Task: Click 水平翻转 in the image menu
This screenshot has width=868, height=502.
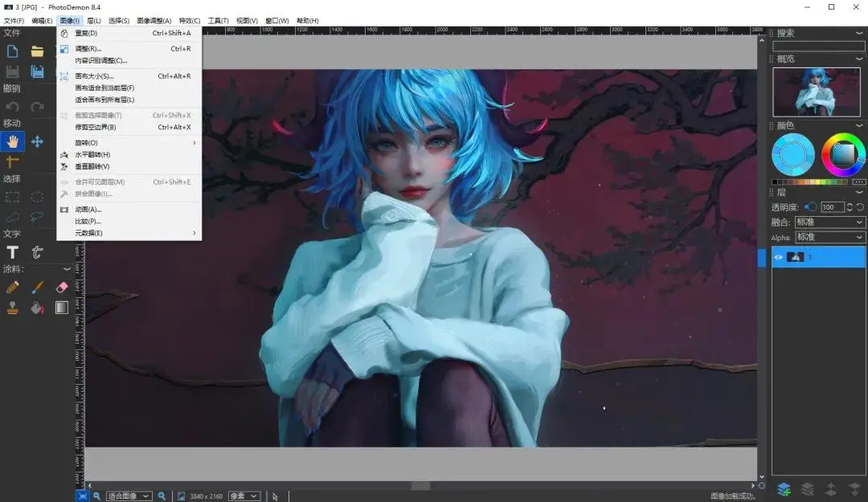Action: tap(92, 154)
